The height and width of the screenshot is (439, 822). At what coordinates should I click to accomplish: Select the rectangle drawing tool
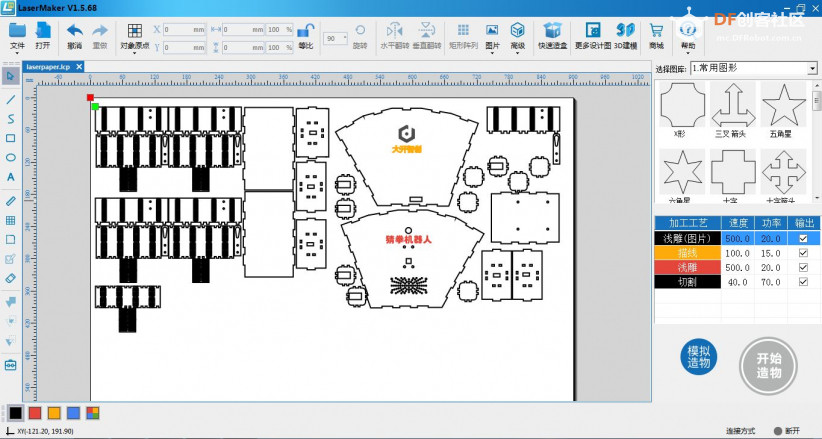click(x=10, y=138)
